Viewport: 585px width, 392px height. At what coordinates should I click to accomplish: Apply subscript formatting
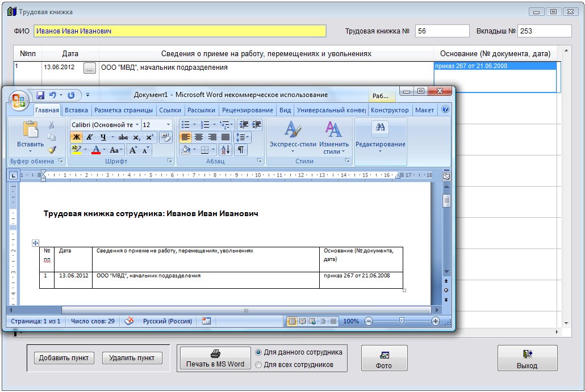(136, 137)
